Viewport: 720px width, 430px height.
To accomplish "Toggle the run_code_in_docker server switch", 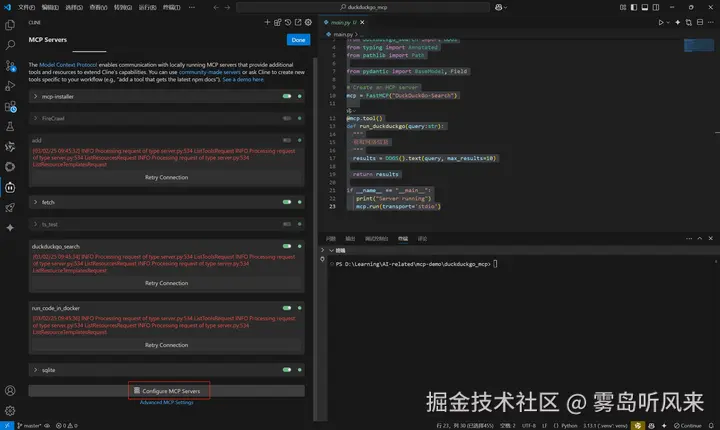I will click(x=287, y=308).
